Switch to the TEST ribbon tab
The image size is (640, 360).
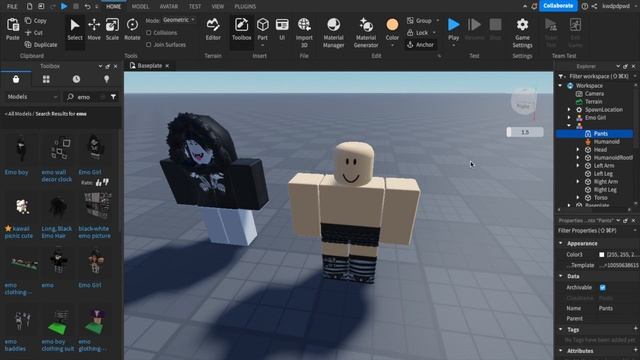click(x=195, y=7)
